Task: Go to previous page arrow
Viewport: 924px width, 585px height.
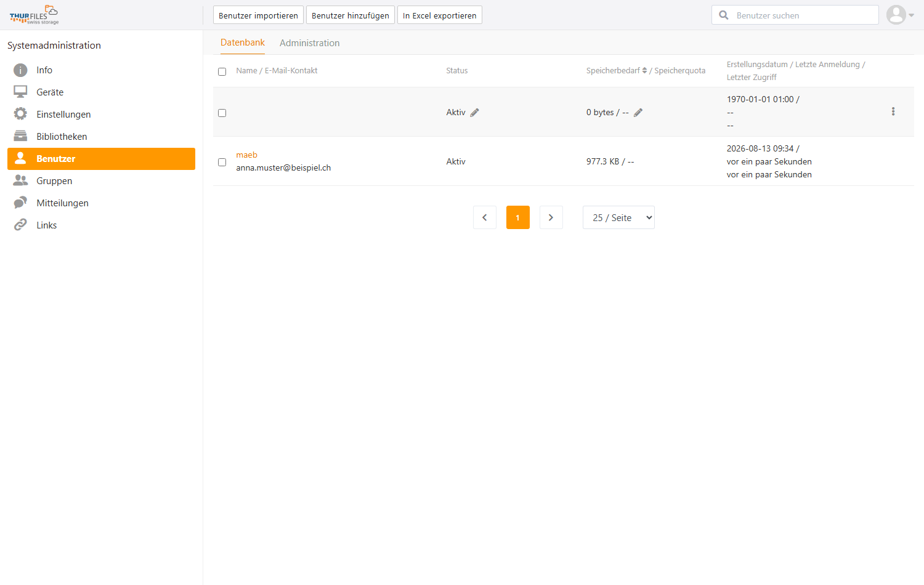Action: pos(485,217)
